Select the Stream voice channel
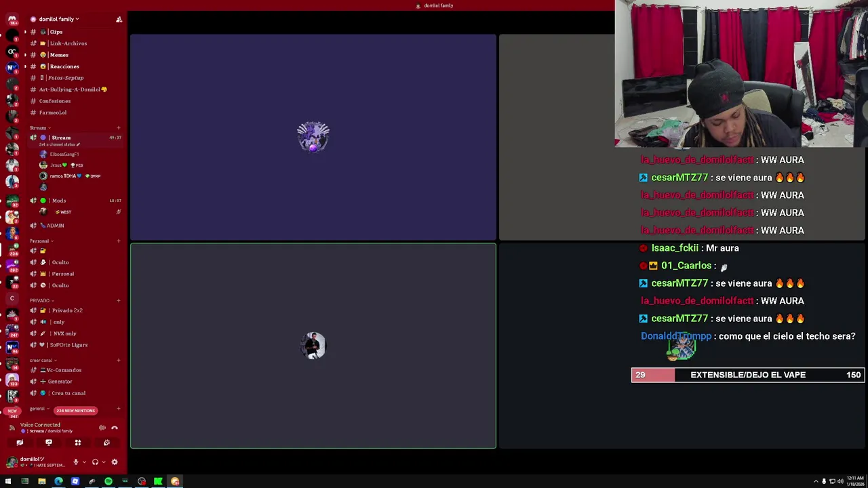The height and width of the screenshot is (488, 868). point(61,138)
